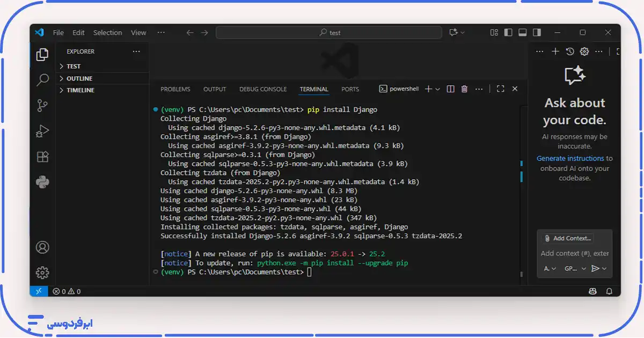Open the new terminal launch profile dropdown
This screenshot has width=644, height=338.
click(438, 89)
